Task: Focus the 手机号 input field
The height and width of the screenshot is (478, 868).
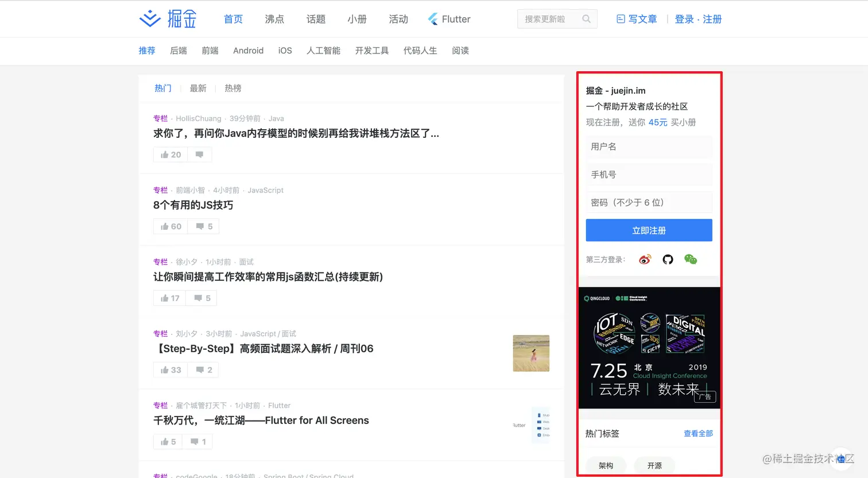Action: coord(649,175)
